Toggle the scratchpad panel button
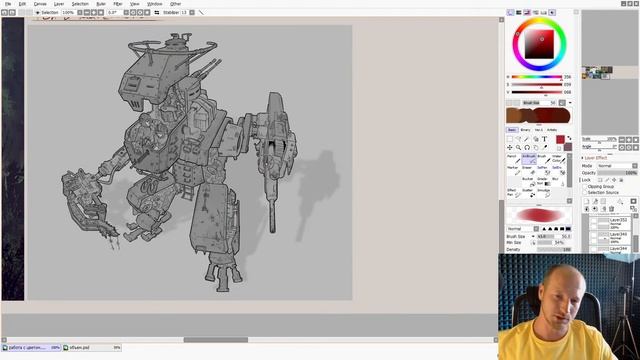This screenshot has width=640, height=360. pyautogui.click(x=552, y=13)
